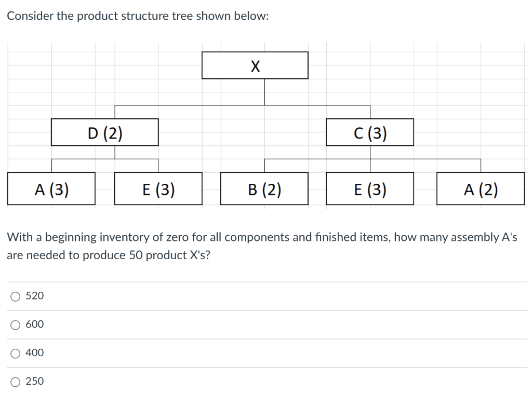532x393 pixels.
Task: Click the D (2) component box
Action: click(104, 132)
